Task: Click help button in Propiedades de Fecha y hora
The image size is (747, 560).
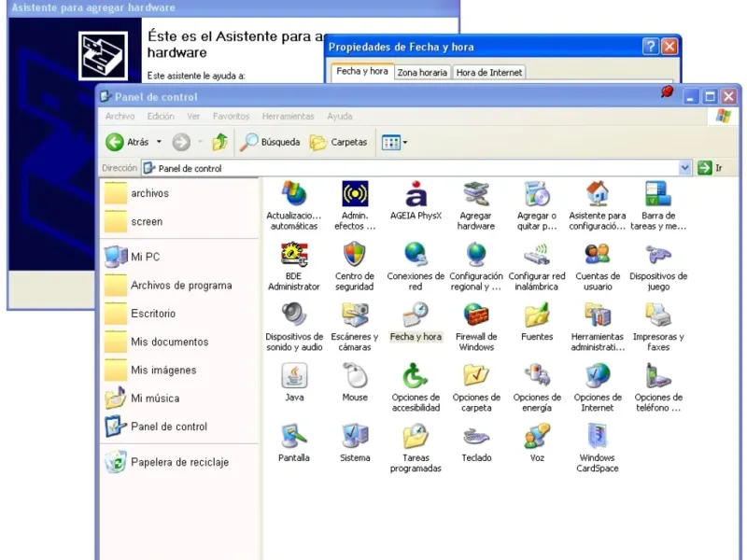Action: 650,47
